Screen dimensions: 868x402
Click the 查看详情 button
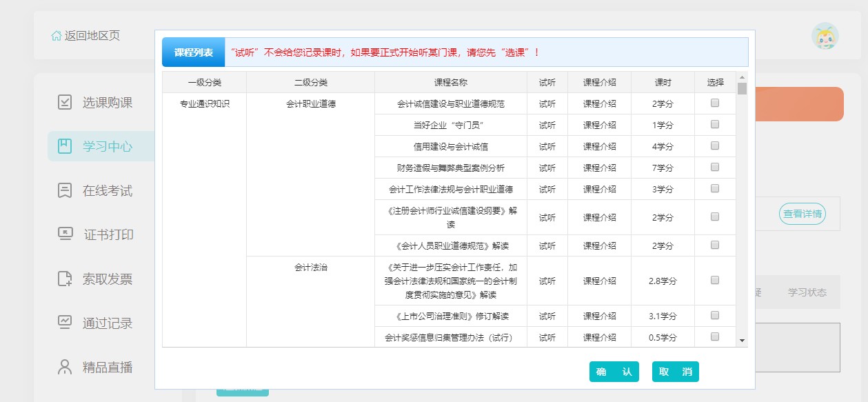802,214
